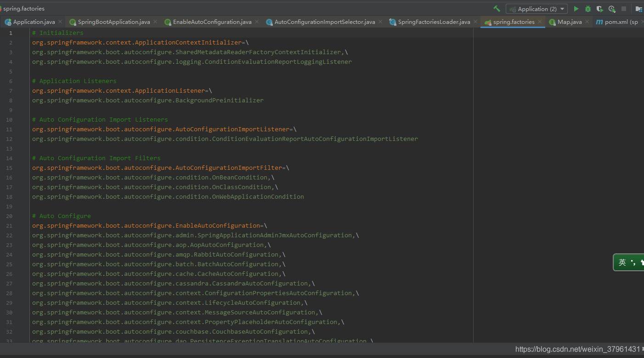Screen dimensions: 644x358
Task: Open Project Structure folder icon in toolbar
Action: 639,9
